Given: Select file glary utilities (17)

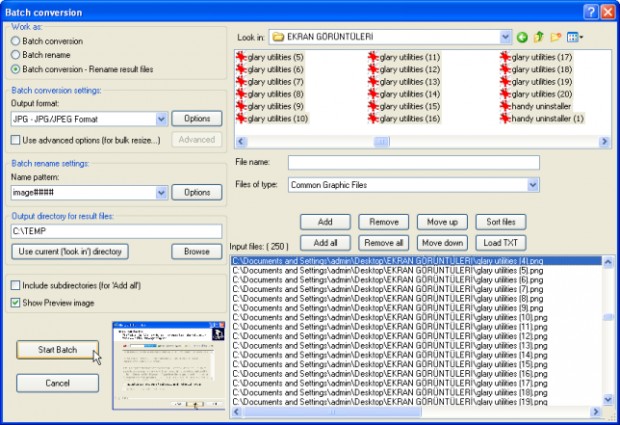Looking at the screenshot, I should tap(536, 57).
